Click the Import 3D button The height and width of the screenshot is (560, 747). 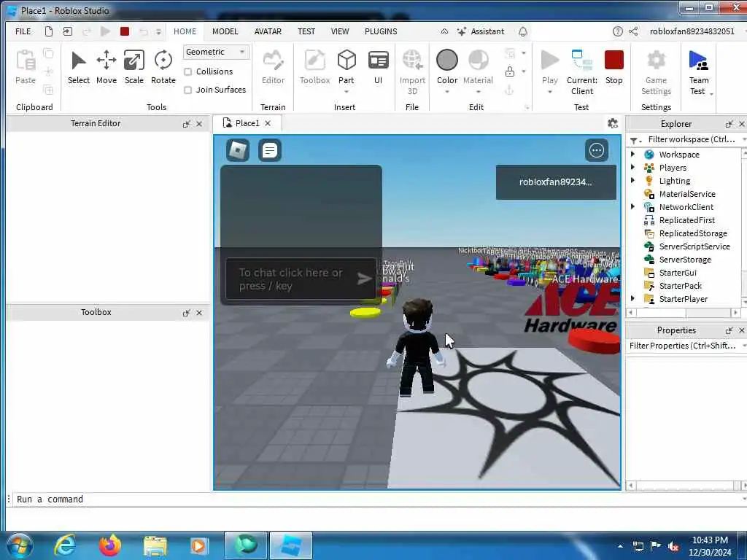(x=412, y=72)
